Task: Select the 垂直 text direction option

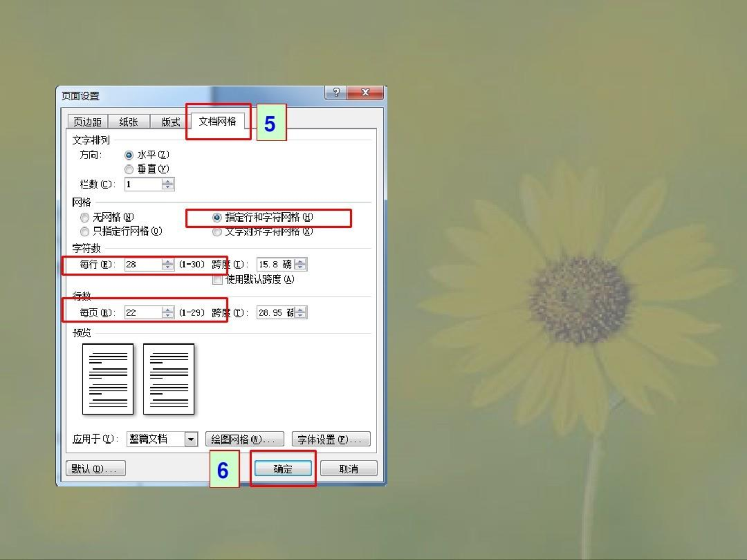Action: tap(129, 170)
